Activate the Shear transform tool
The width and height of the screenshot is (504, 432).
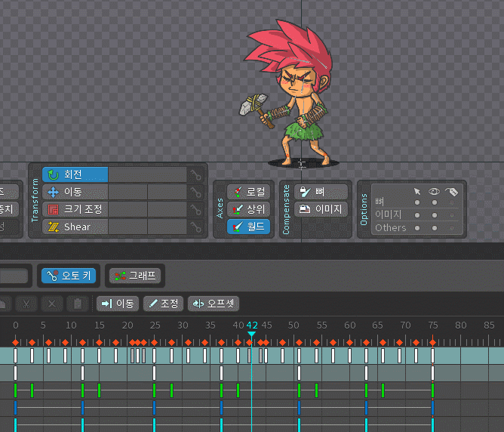pos(75,227)
